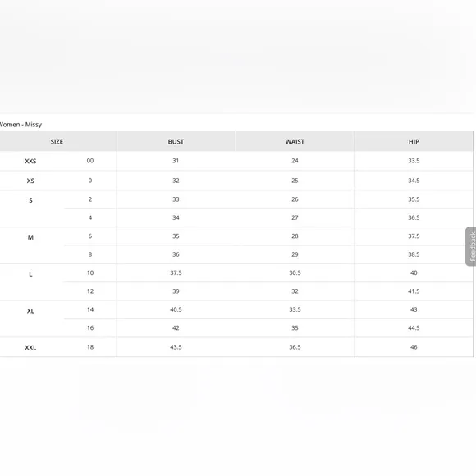Click the WAIST column header
476x476 pixels.
pyautogui.click(x=295, y=141)
